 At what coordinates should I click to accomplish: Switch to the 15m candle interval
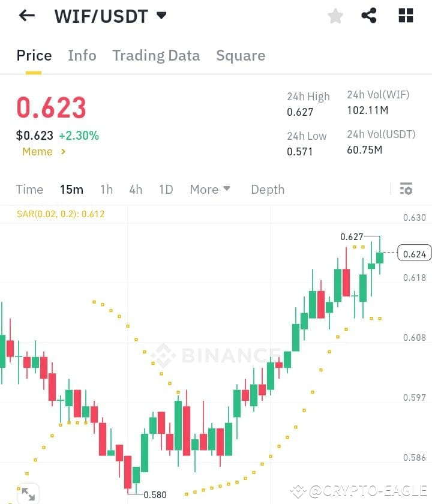point(71,189)
